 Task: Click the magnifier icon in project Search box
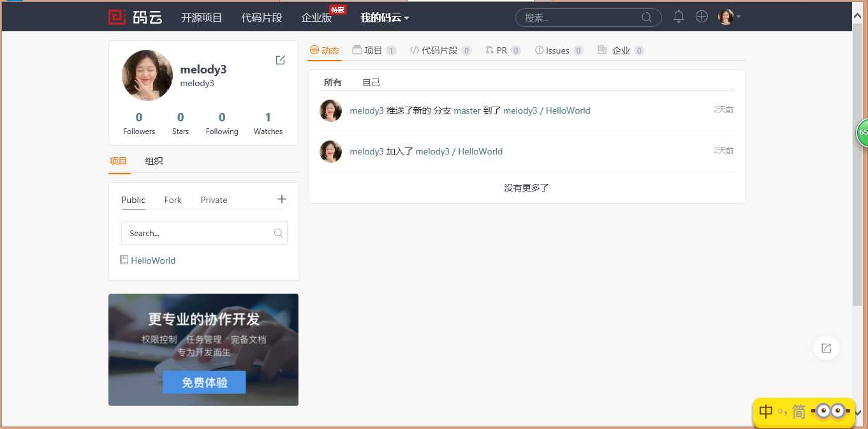278,233
